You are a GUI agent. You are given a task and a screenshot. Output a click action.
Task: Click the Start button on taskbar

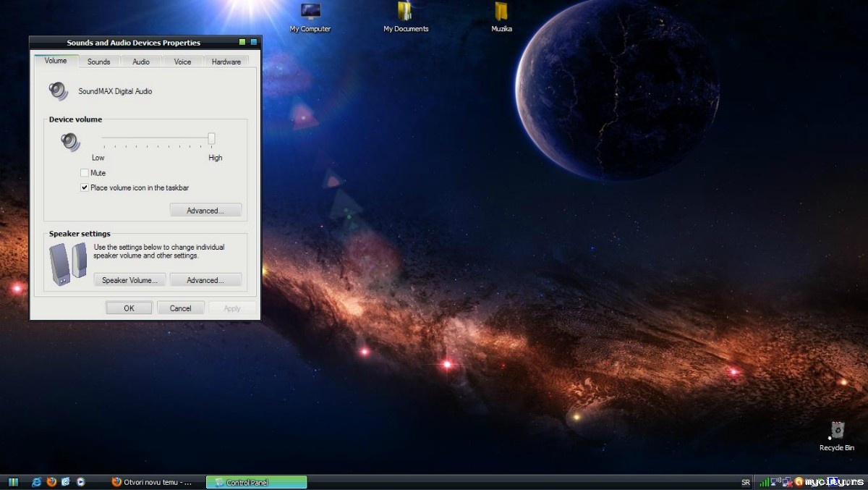click(x=13, y=482)
